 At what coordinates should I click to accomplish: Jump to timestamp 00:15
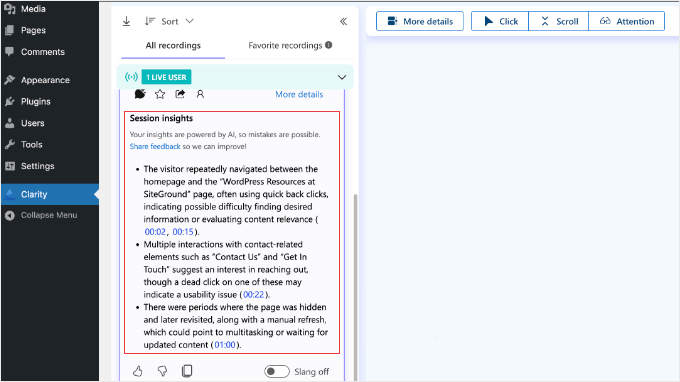[x=183, y=232]
